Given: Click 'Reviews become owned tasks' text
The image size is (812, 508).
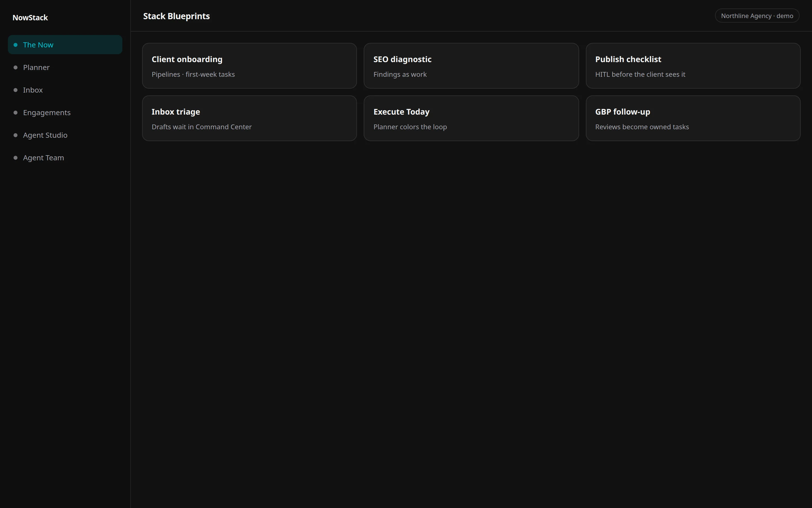Looking at the screenshot, I should click(x=642, y=127).
